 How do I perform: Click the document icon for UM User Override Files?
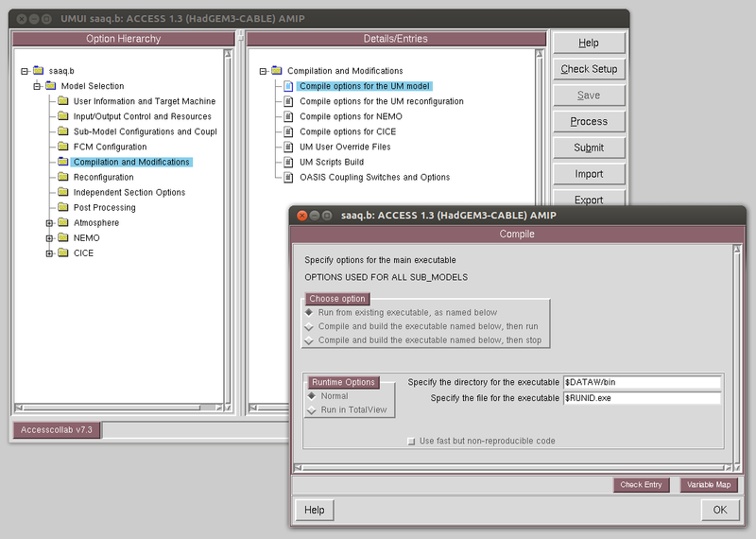click(288, 147)
